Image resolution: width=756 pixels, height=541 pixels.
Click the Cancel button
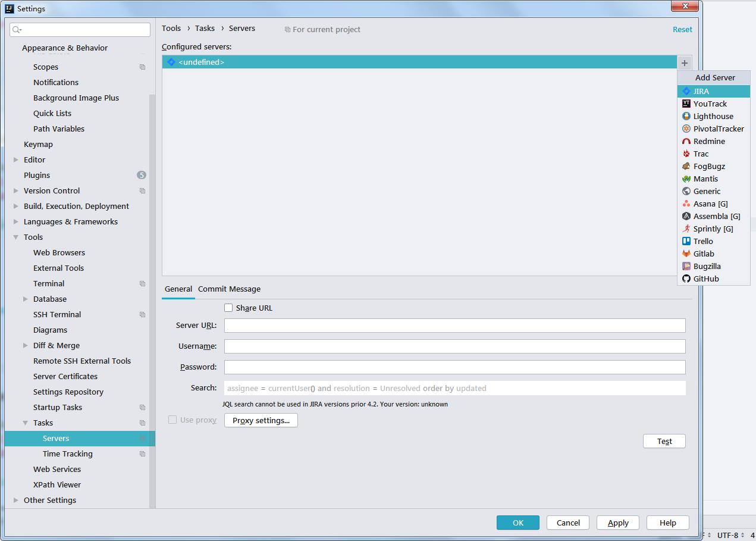point(568,523)
